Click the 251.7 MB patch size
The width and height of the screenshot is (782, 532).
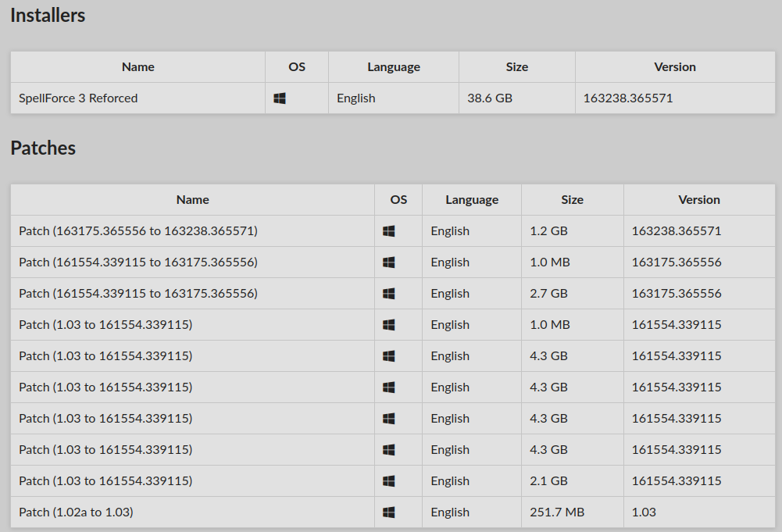(x=557, y=512)
